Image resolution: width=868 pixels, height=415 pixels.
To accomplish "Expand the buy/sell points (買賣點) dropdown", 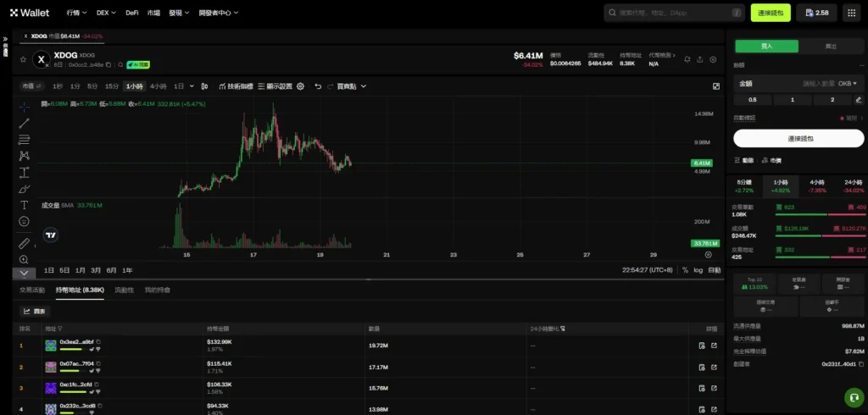I will tap(351, 86).
